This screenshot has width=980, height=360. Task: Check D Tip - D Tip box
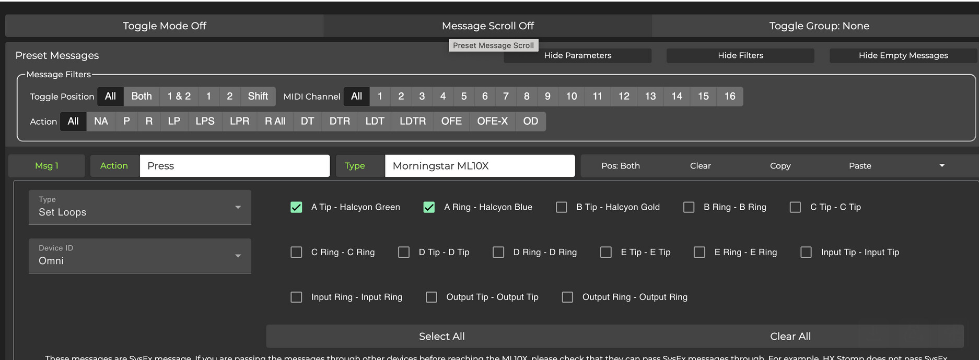click(x=404, y=252)
